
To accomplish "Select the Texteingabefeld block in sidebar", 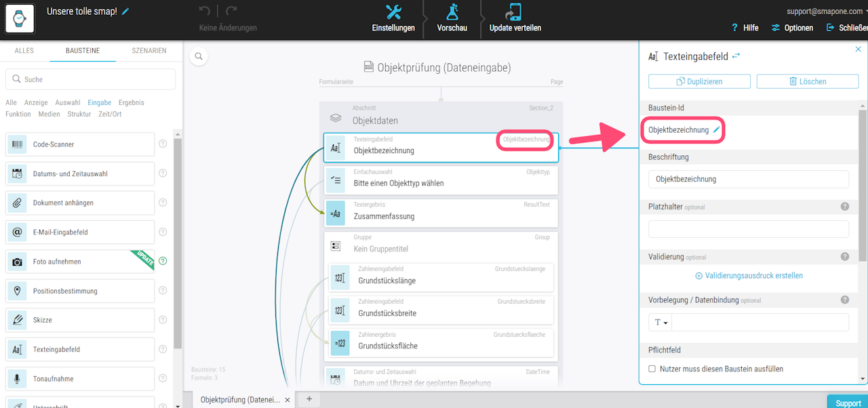I will (x=81, y=349).
